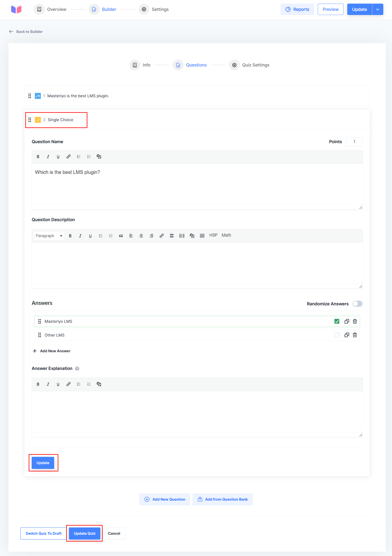The width and height of the screenshot is (392, 556).
Task: Insert link in Question Name toolbar
Action: pyautogui.click(x=68, y=157)
